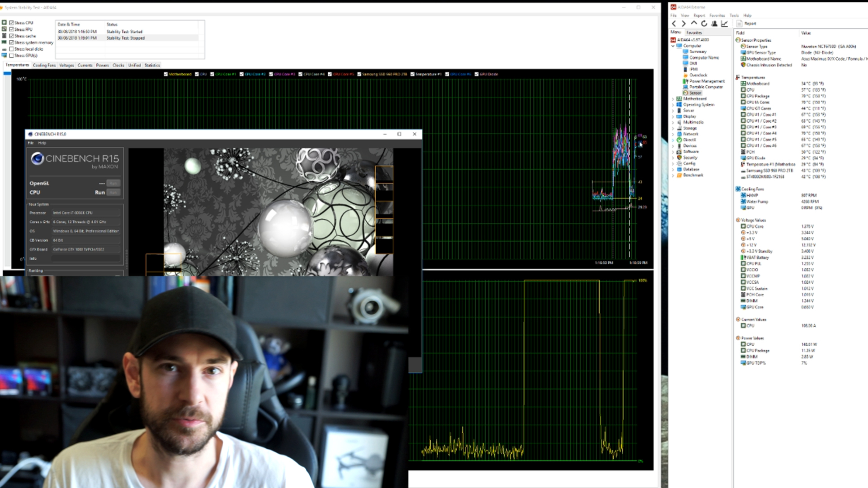Open the Favorites menu in AIDA64 Extreme menu bar
868x488 pixels.
click(717, 15)
